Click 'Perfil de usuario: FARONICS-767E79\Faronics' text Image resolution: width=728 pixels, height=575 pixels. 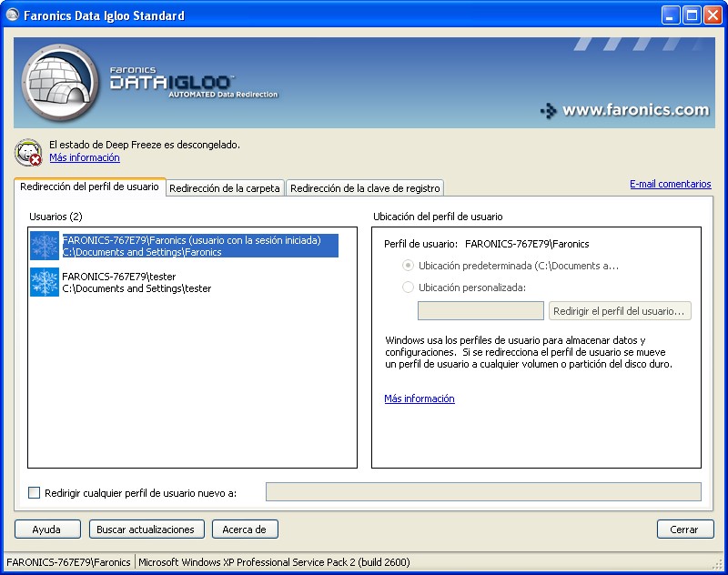486,244
